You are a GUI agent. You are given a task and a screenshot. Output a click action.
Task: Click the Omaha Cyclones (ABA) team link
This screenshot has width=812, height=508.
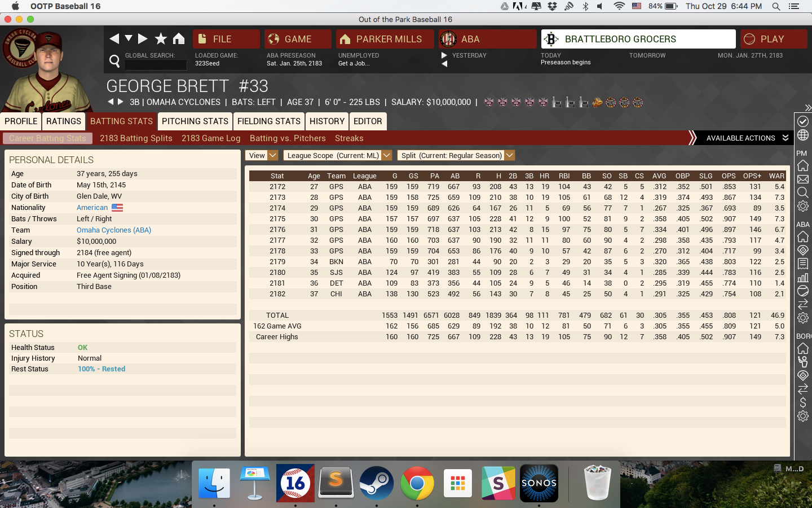pos(114,230)
